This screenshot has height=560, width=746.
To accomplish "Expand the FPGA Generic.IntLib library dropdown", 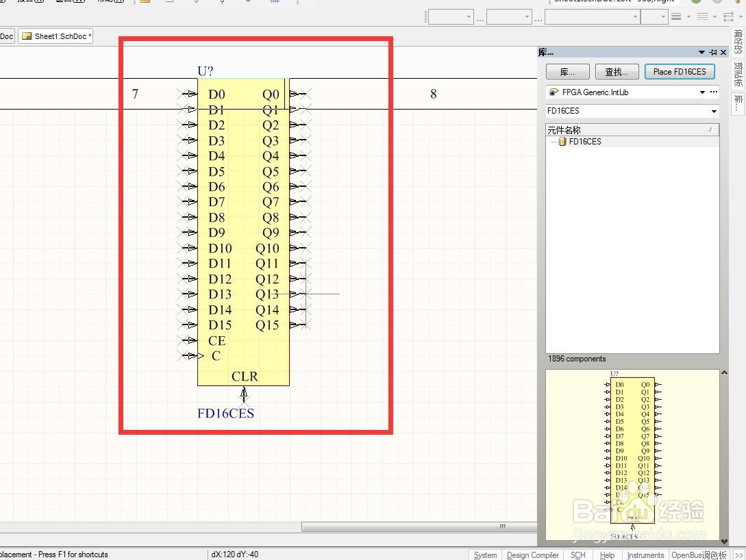I will pyautogui.click(x=702, y=92).
